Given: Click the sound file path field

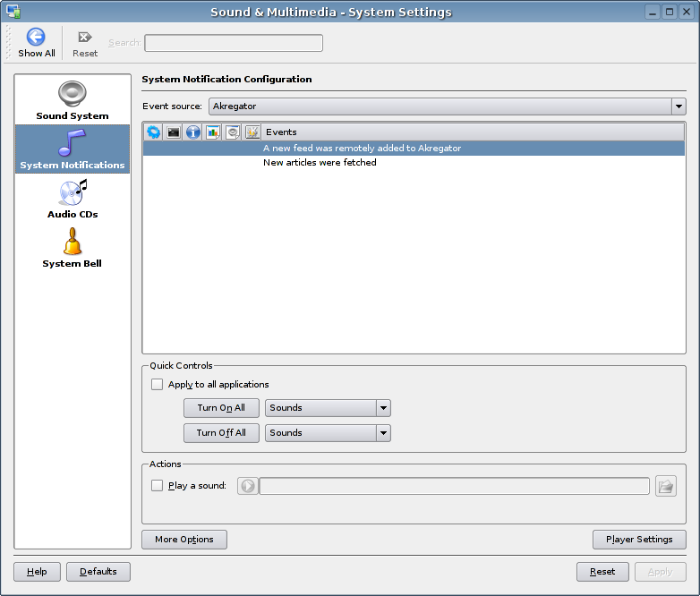Looking at the screenshot, I should point(455,486).
